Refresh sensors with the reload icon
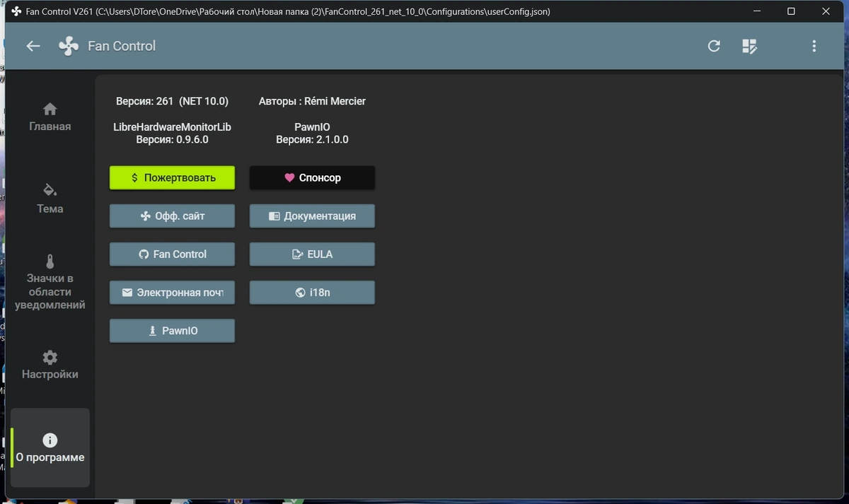This screenshot has height=504, width=849. pos(714,46)
